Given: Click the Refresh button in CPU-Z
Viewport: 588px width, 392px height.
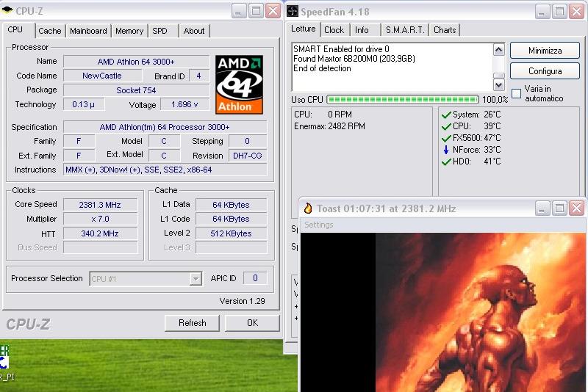Looking at the screenshot, I should [x=192, y=323].
